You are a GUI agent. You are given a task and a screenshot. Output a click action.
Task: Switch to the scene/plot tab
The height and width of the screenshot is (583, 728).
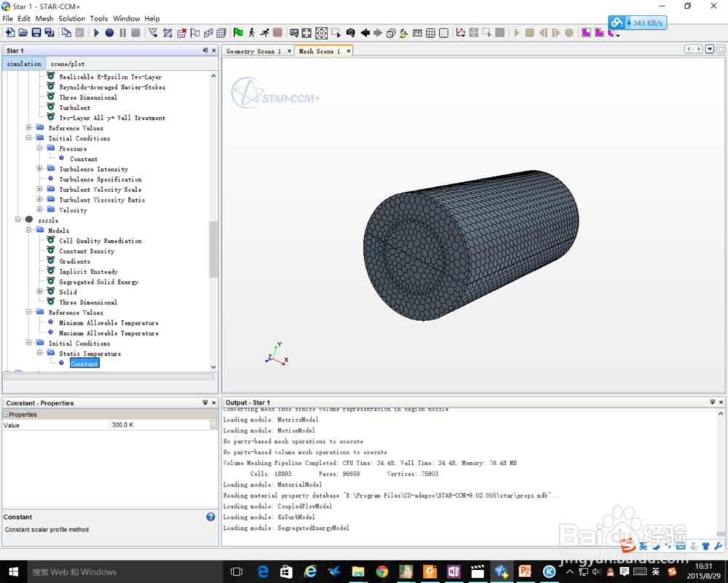click(x=67, y=64)
